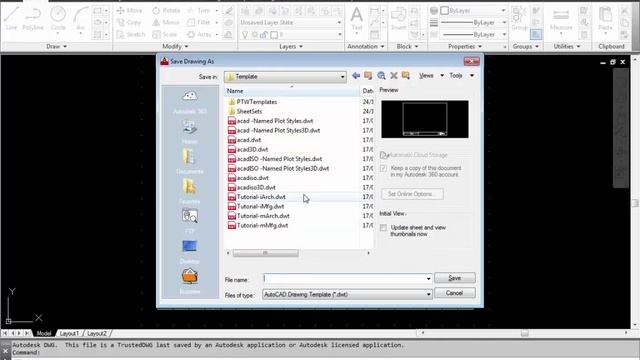Open the Desktop location in sidebar

(190, 251)
